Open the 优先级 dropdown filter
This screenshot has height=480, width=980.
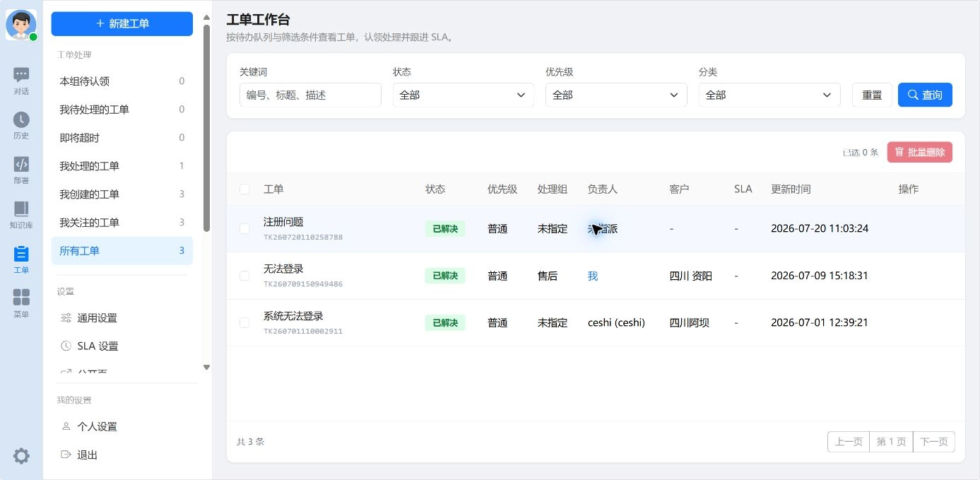(x=616, y=95)
